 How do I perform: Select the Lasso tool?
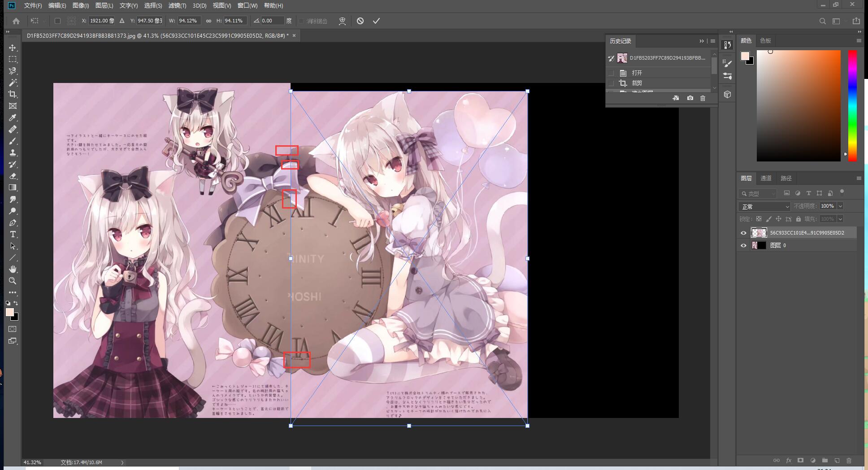13,71
